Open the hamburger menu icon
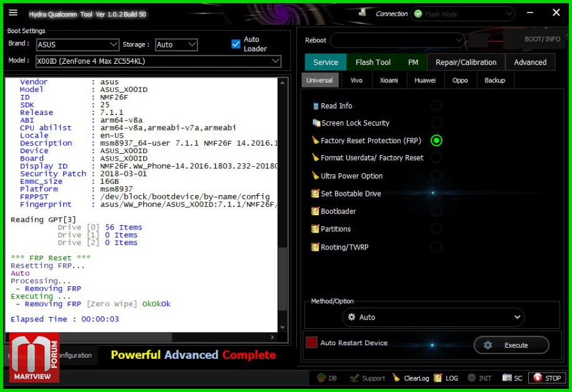The width and height of the screenshot is (572, 392). (13, 13)
